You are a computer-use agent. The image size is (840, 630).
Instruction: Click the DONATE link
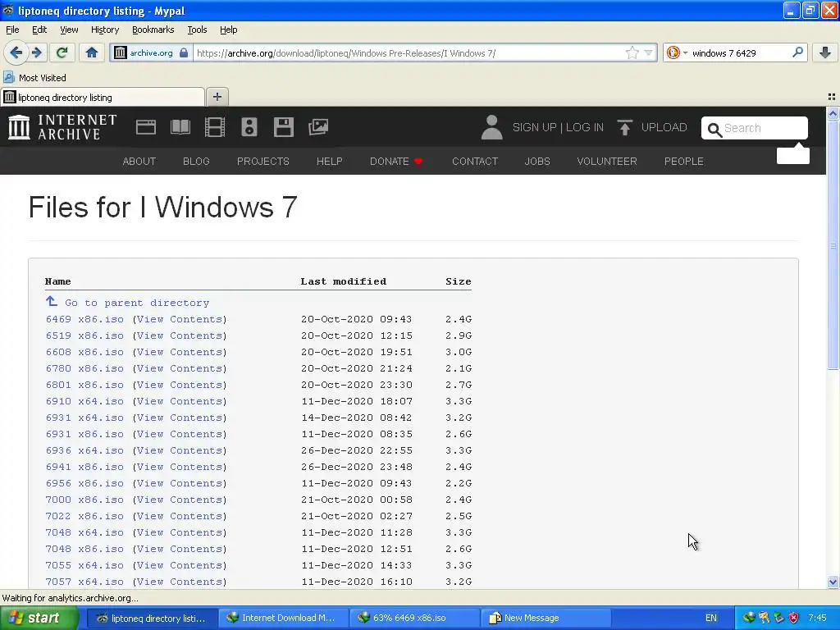coord(396,162)
